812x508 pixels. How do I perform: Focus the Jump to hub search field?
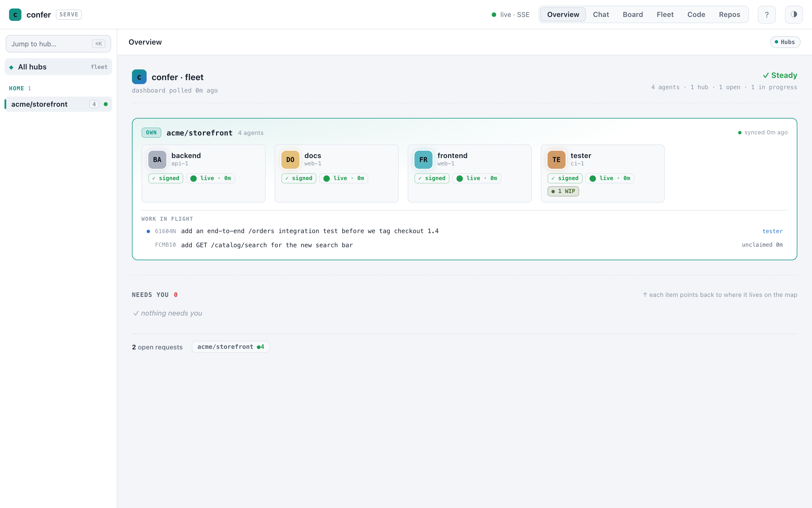click(x=58, y=44)
